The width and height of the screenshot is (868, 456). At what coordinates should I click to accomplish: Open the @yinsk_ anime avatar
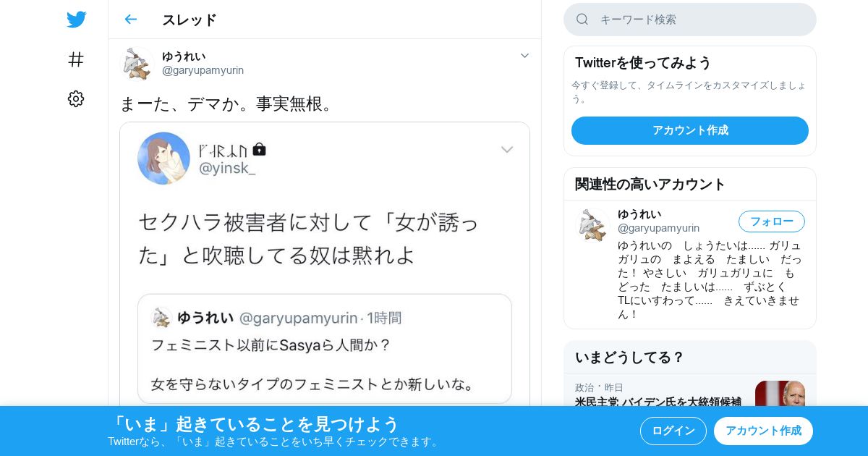164,158
